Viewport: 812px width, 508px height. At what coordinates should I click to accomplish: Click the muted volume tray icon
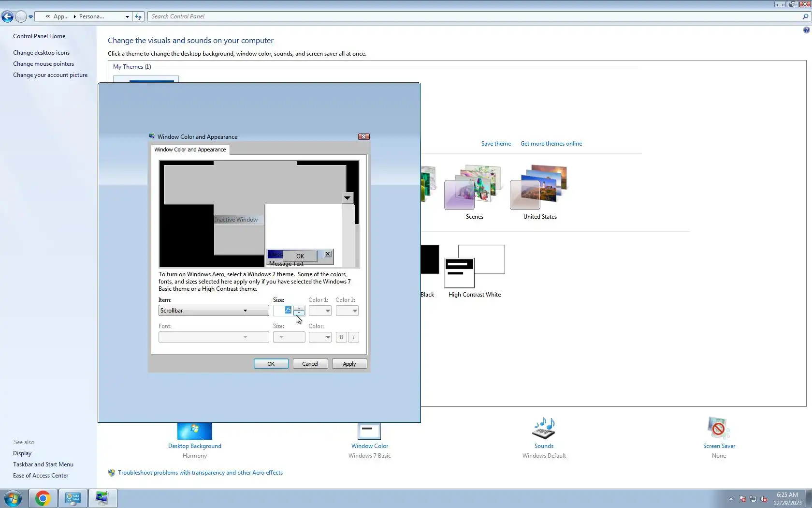[764, 499]
